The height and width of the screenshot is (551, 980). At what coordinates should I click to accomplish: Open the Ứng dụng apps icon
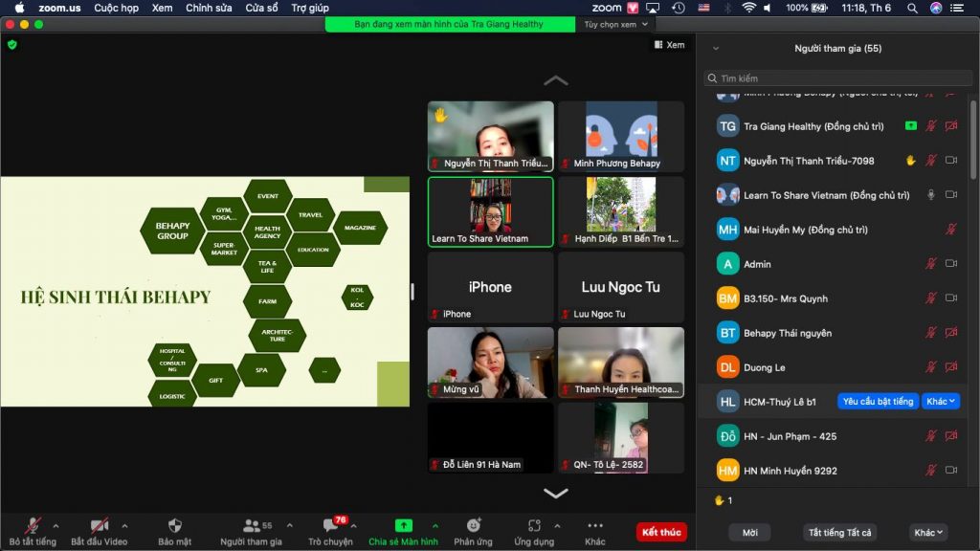pyautogui.click(x=534, y=525)
